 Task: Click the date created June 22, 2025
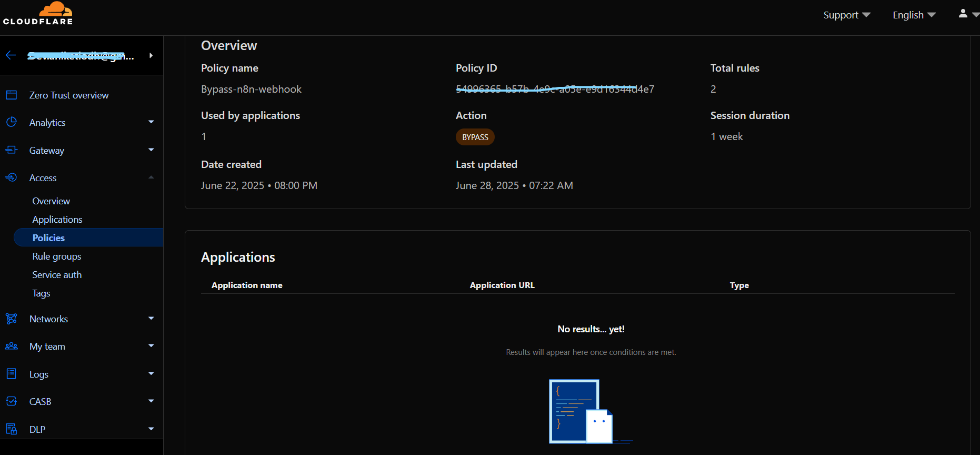point(259,185)
